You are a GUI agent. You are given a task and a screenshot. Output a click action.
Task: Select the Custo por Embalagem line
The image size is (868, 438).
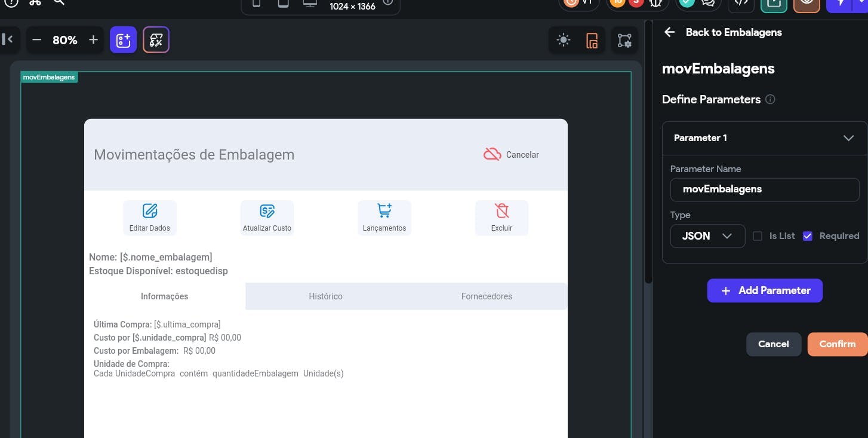click(155, 351)
